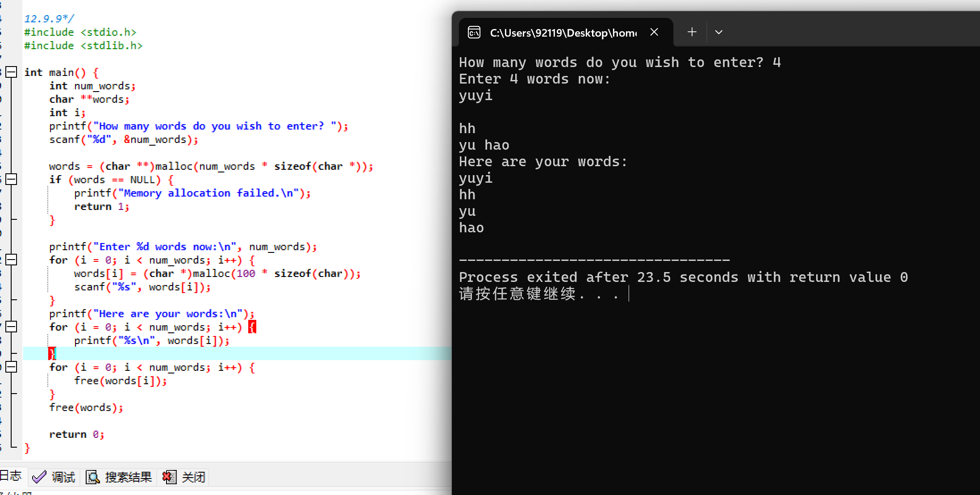Place cursor on 'int num_words;' declaration
The width and height of the screenshot is (980, 495).
pyautogui.click(x=92, y=86)
